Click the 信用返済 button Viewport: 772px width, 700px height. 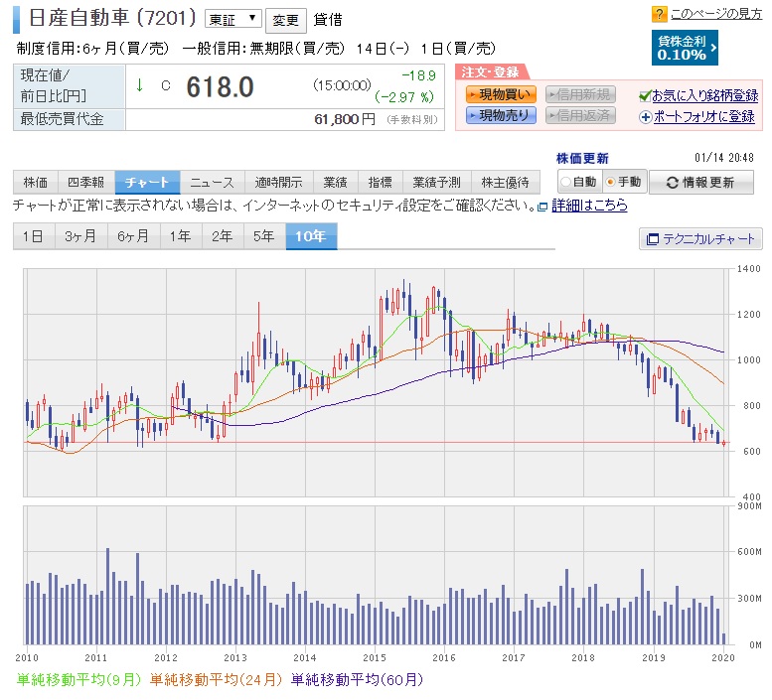click(x=580, y=115)
